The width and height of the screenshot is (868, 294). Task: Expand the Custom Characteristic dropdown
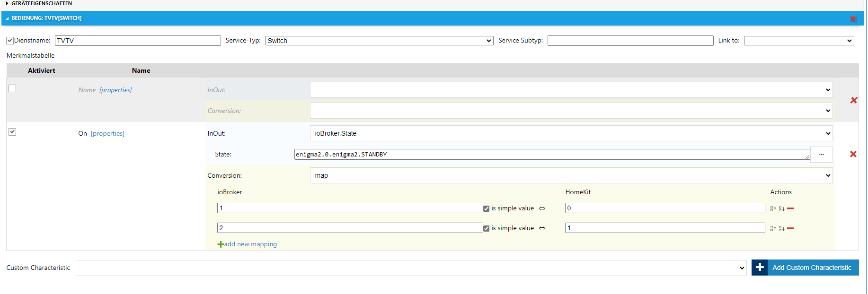coord(410,268)
